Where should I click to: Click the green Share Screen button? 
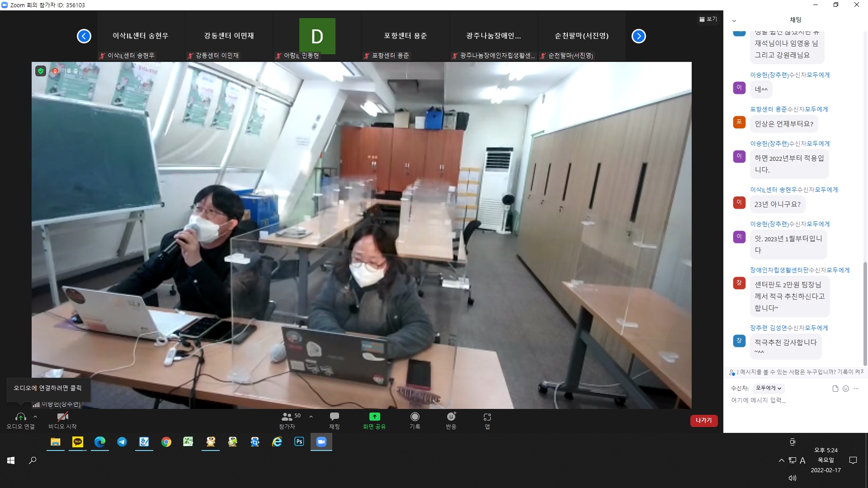[374, 420]
